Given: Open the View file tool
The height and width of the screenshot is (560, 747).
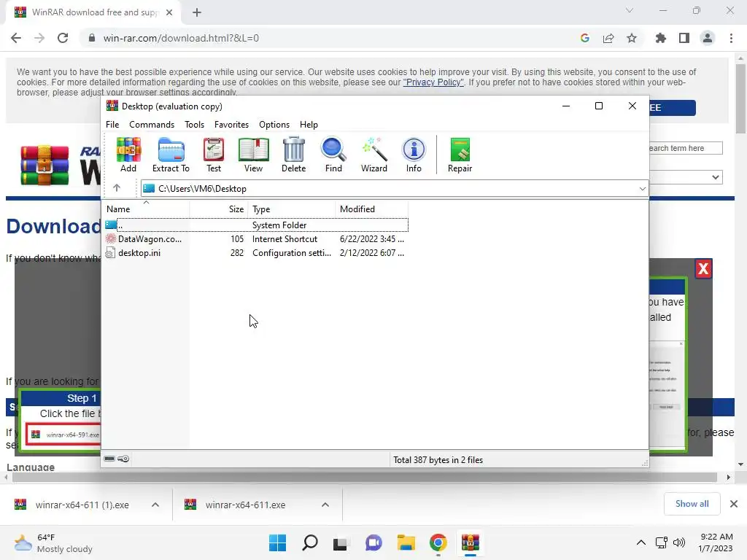Looking at the screenshot, I should pos(253,155).
